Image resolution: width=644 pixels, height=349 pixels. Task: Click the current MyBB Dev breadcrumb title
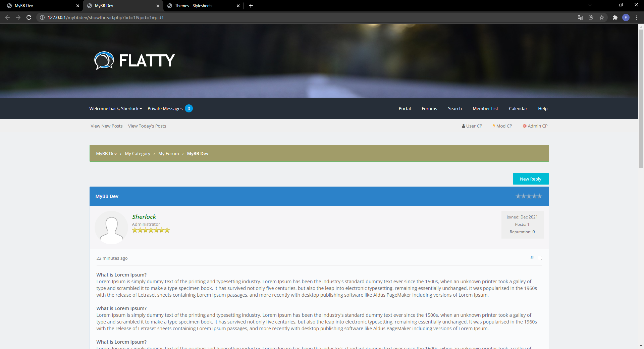pyautogui.click(x=198, y=153)
